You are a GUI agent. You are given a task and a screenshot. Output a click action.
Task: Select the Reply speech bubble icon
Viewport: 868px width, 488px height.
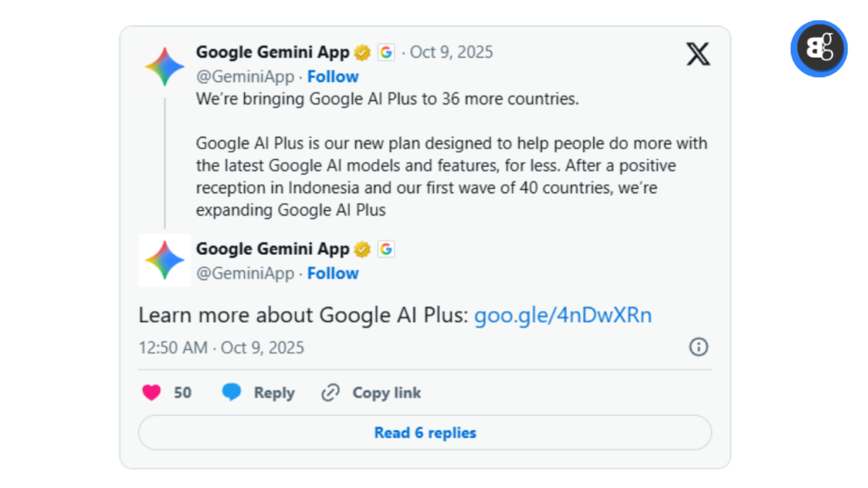tap(231, 392)
